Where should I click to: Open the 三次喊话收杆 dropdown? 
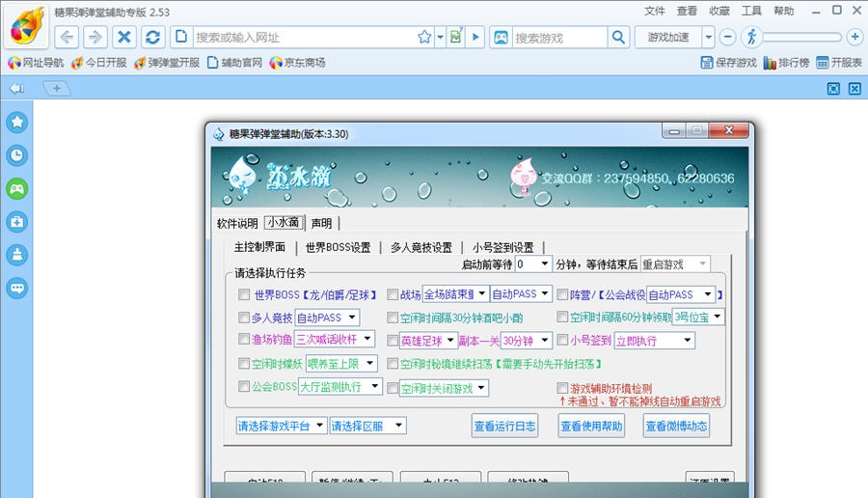point(335,339)
